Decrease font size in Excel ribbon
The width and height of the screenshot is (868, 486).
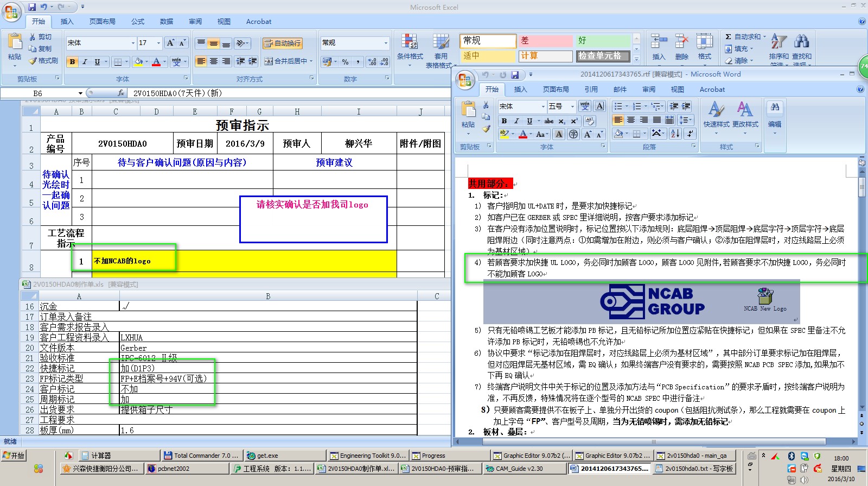coord(182,43)
